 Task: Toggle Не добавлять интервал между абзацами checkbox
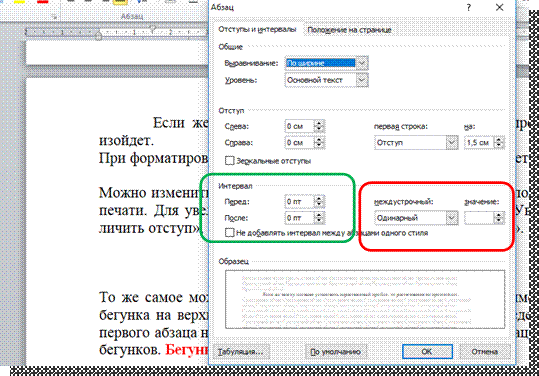pos(229,233)
